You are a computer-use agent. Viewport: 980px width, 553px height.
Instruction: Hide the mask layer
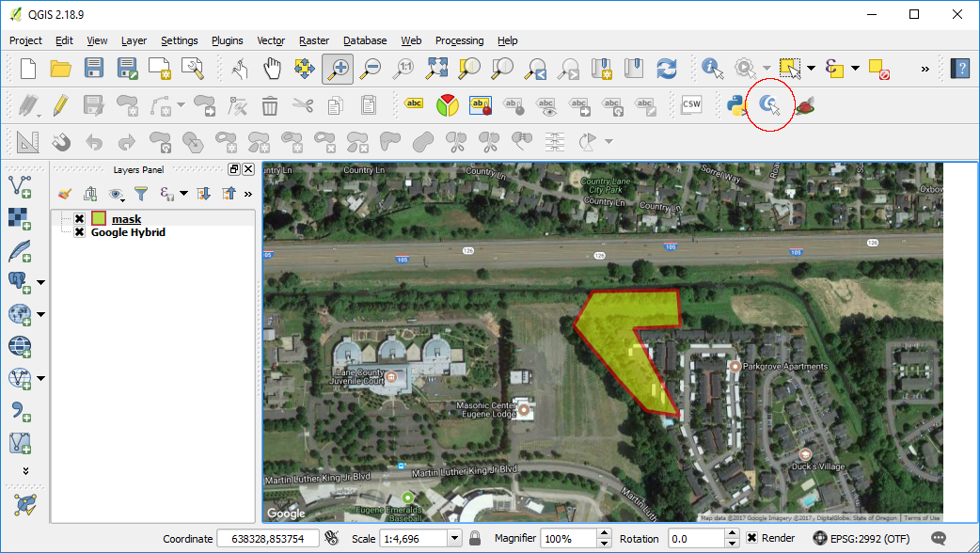[x=79, y=217]
